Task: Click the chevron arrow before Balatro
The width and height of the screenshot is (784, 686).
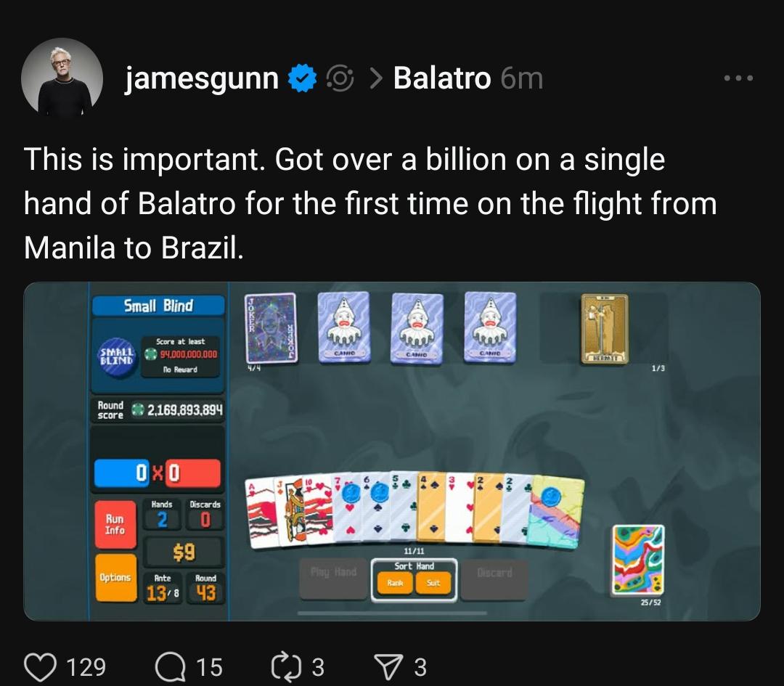Action: click(376, 78)
